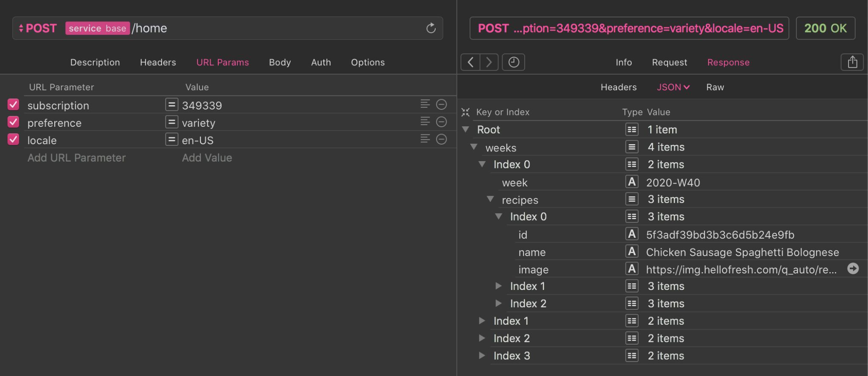Open the JSON format dropdown
Screen dimensions: 868x376
(x=673, y=87)
